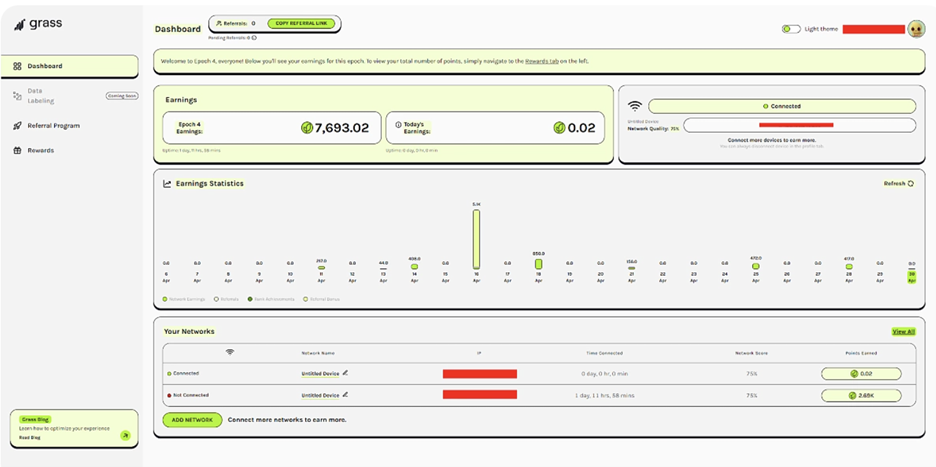Toggle the Network Earnings legend item

(x=184, y=299)
